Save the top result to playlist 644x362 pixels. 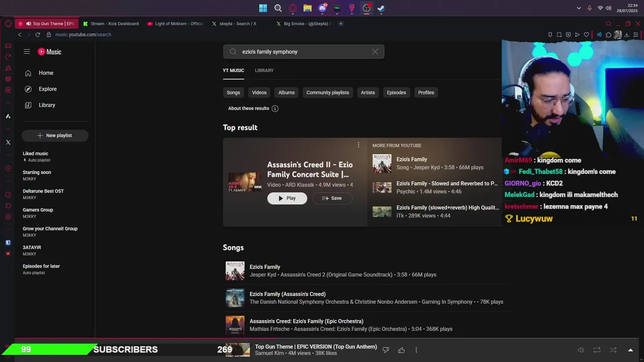coord(332,198)
